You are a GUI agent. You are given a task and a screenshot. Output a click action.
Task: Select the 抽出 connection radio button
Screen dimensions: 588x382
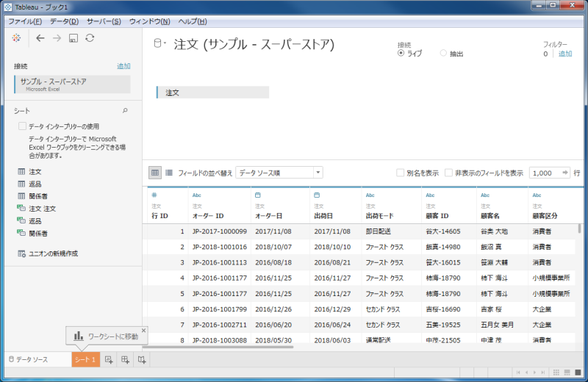443,53
